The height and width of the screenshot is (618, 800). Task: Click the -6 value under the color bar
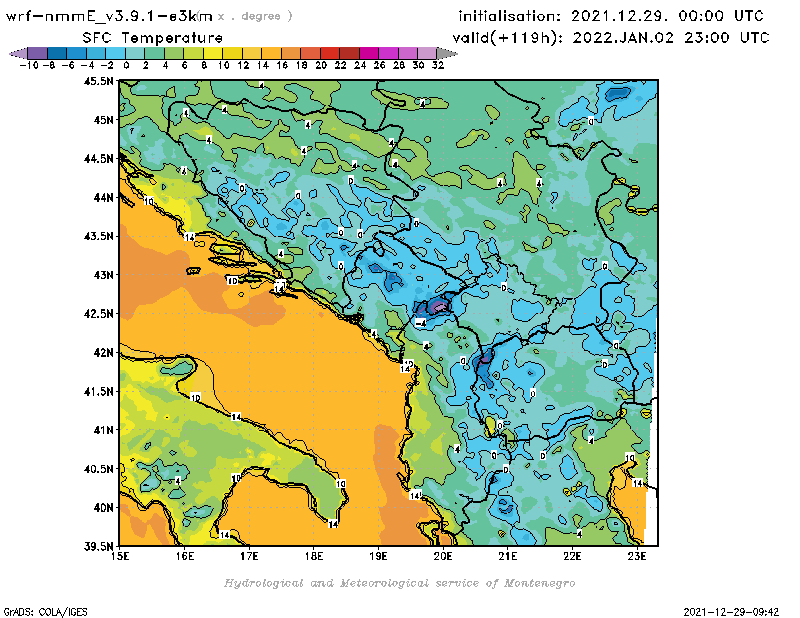[68, 65]
